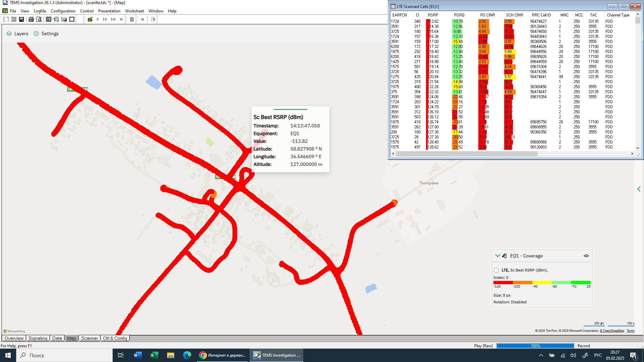Select the LTE Sc Best RSRP radio button
Image resolution: width=644 pixels, height=362 pixels.
(496, 270)
